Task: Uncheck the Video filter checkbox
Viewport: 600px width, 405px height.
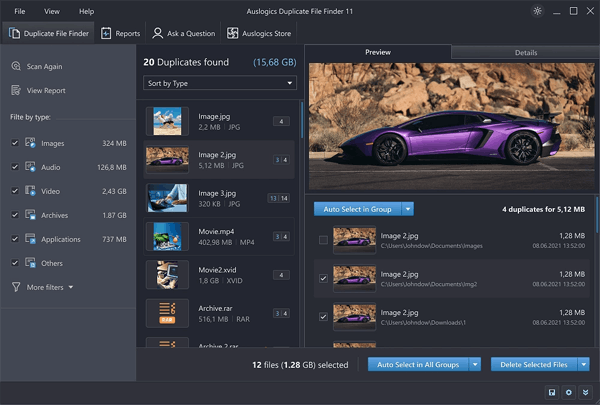Action: coord(15,191)
